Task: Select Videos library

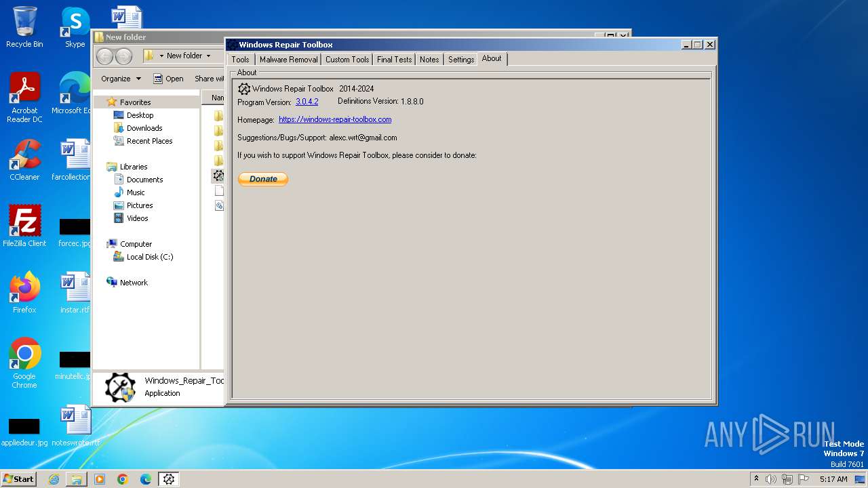Action: pos(137,218)
